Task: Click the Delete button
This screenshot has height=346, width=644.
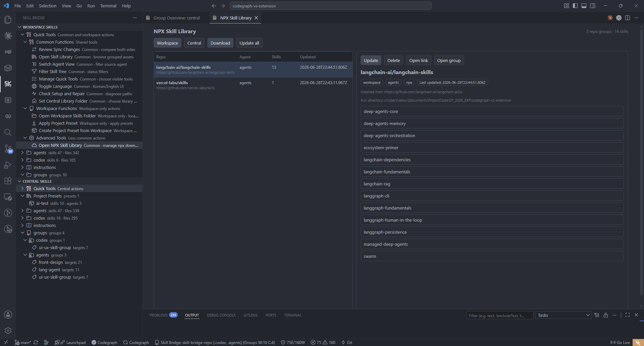Action: [393, 60]
